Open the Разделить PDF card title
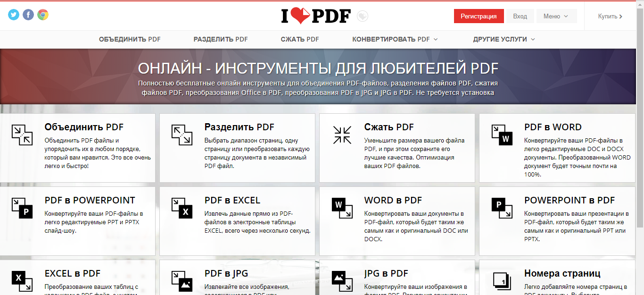The height and width of the screenshot is (295, 644). tap(239, 127)
